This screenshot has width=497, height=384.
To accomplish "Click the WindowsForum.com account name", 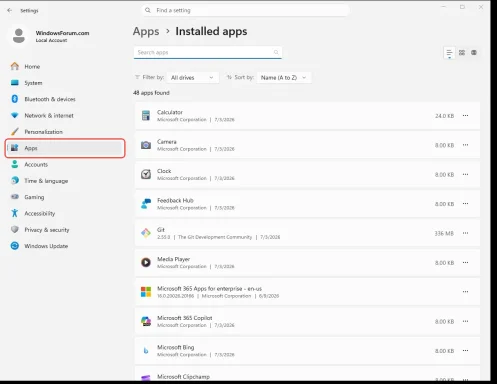I will 62,33.
